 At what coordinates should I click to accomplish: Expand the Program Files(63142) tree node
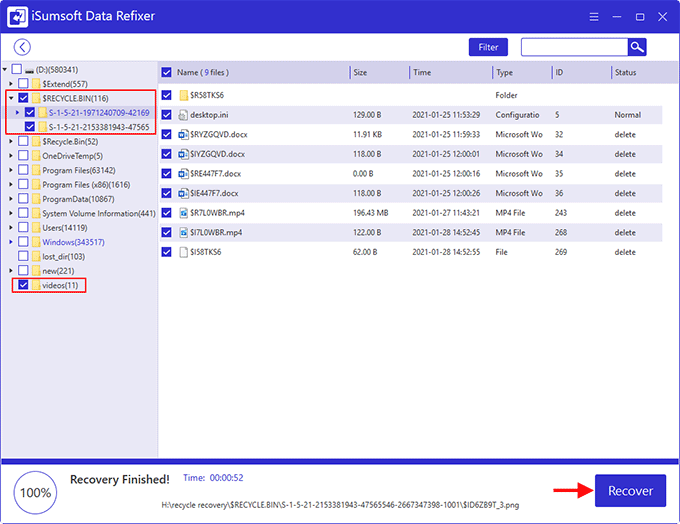[x=11, y=170]
